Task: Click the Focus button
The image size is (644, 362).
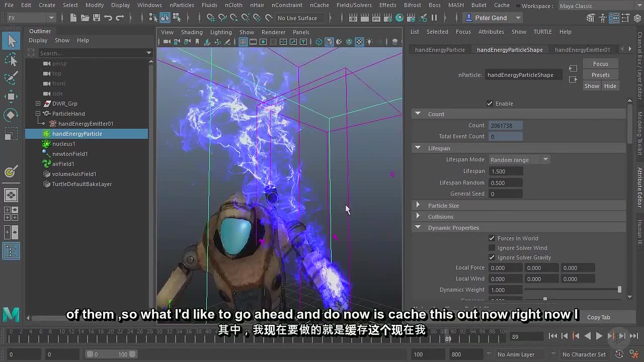Action: tap(600, 64)
